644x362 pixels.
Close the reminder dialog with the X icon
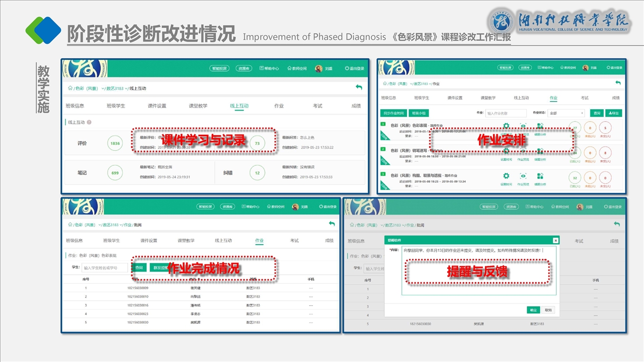[x=555, y=240]
